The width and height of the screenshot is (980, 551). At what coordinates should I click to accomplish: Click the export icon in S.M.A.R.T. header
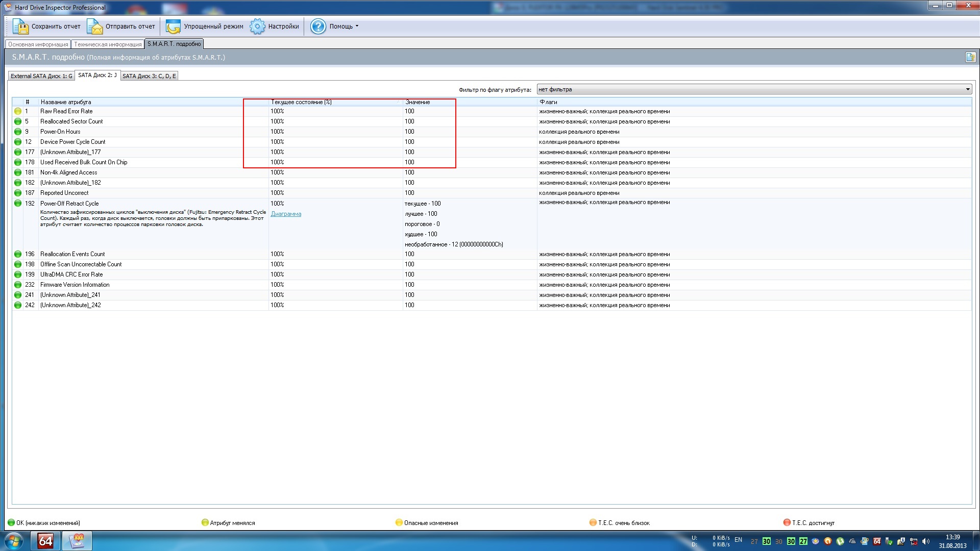[970, 57]
